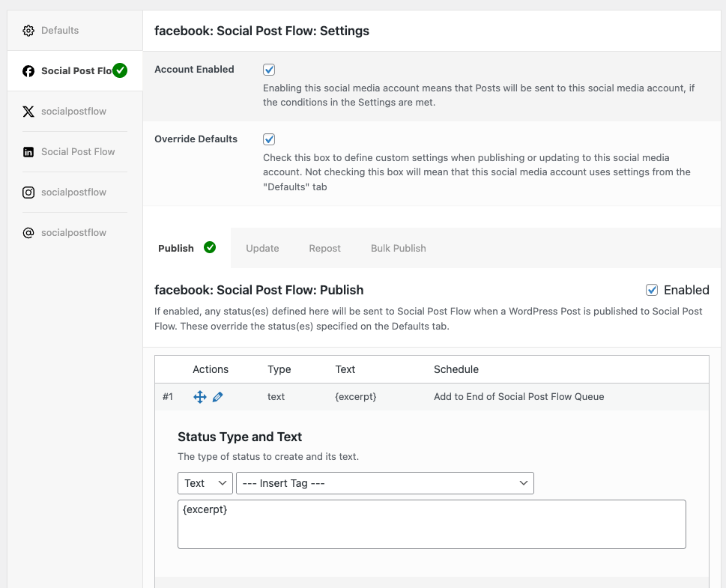Click the status #1 row number
Image resolution: width=726 pixels, height=588 pixels.
[168, 397]
